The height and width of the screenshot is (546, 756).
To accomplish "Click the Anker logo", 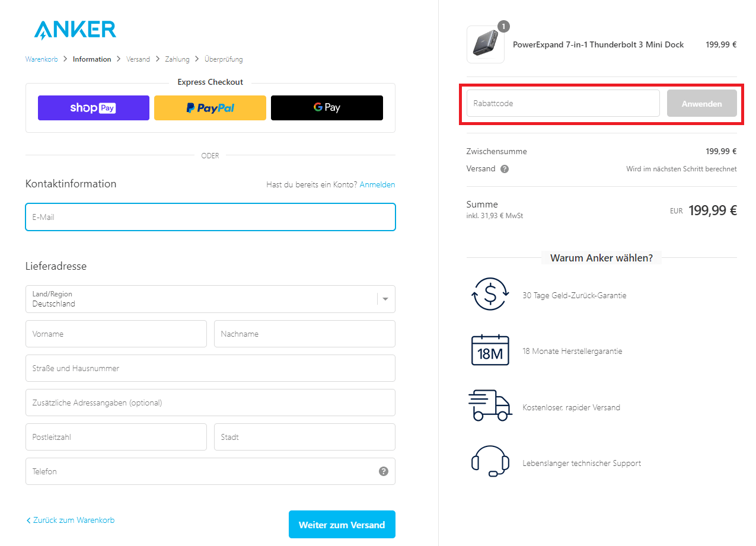I will tap(75, 30).
